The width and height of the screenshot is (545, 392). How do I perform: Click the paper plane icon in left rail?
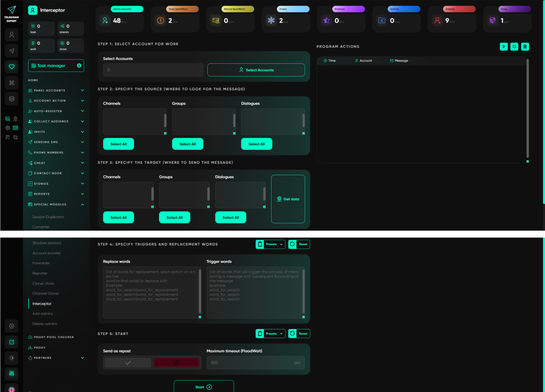pyautogui.click(x=12, y=51)
